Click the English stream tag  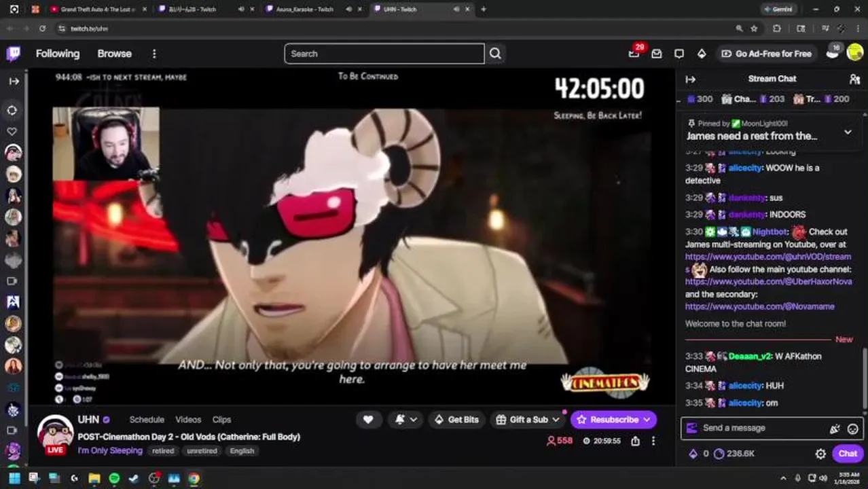click(242, 451)
